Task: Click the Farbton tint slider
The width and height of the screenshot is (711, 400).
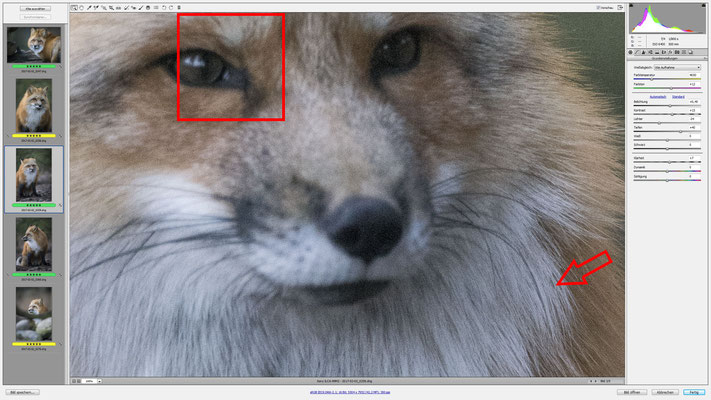Action: [x=667, y=88]
